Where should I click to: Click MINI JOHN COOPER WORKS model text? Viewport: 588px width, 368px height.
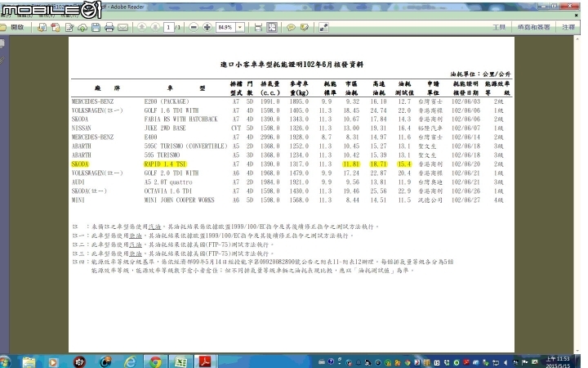point(179,200)
